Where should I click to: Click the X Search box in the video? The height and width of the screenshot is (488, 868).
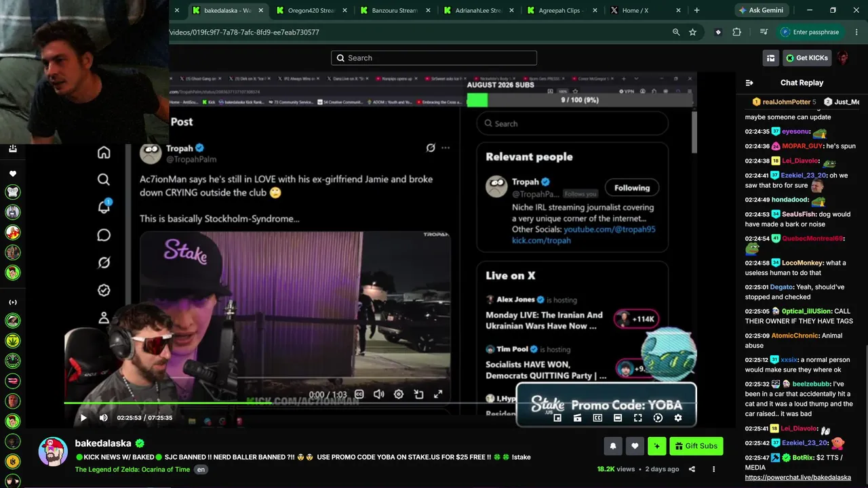pyautogui.click(x=572, y=123)
